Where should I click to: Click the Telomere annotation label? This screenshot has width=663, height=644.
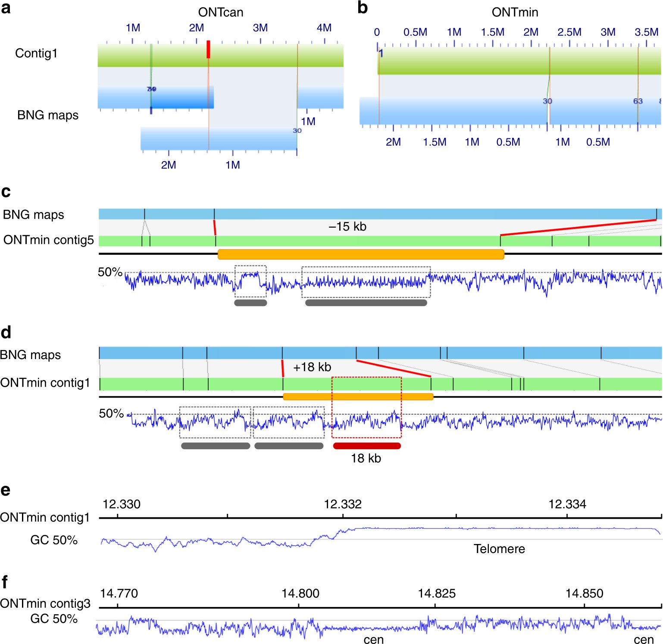tap(499, 549)
